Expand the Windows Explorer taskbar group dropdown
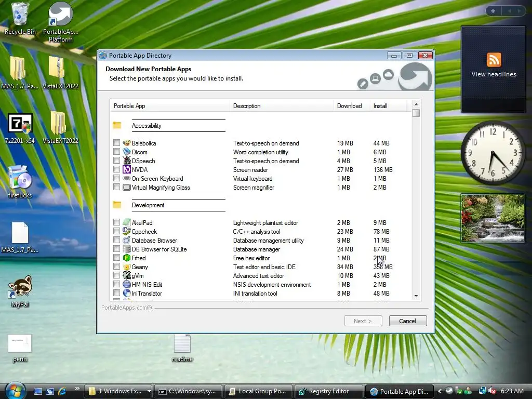The width and height of the screenshot is (532, 399). click(x=149, y=391)
